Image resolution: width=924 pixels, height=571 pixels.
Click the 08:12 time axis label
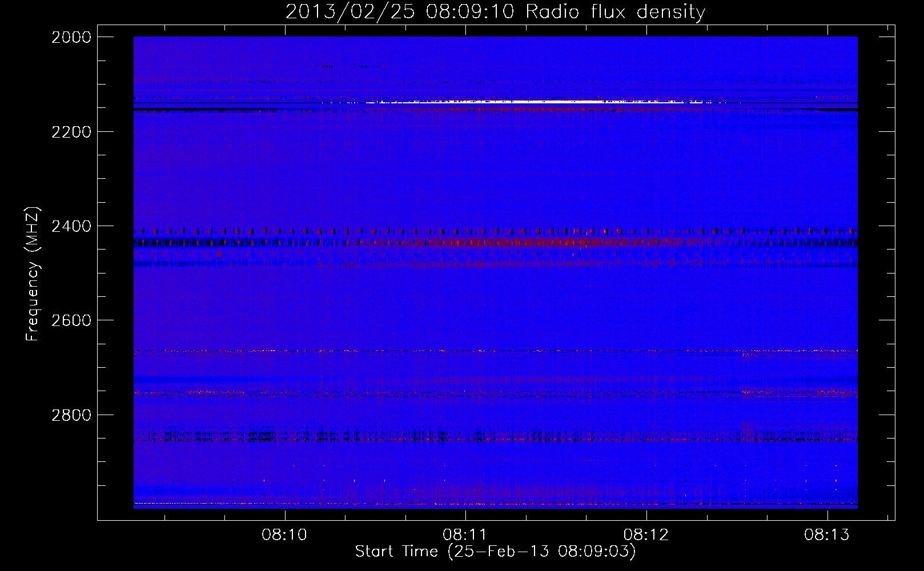[x=646, y=535]
